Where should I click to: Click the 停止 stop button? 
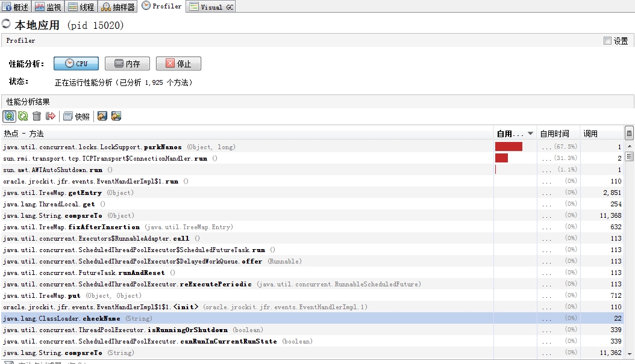[178, 64]
